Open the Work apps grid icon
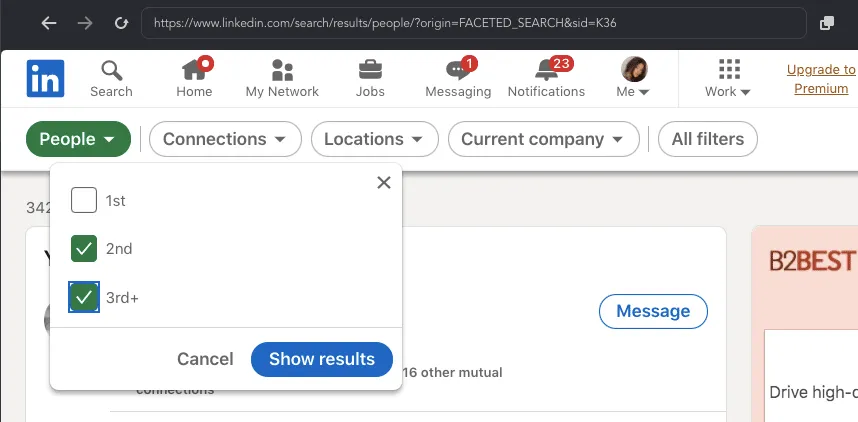Screen dimensions: 858x422 [729, 70]
